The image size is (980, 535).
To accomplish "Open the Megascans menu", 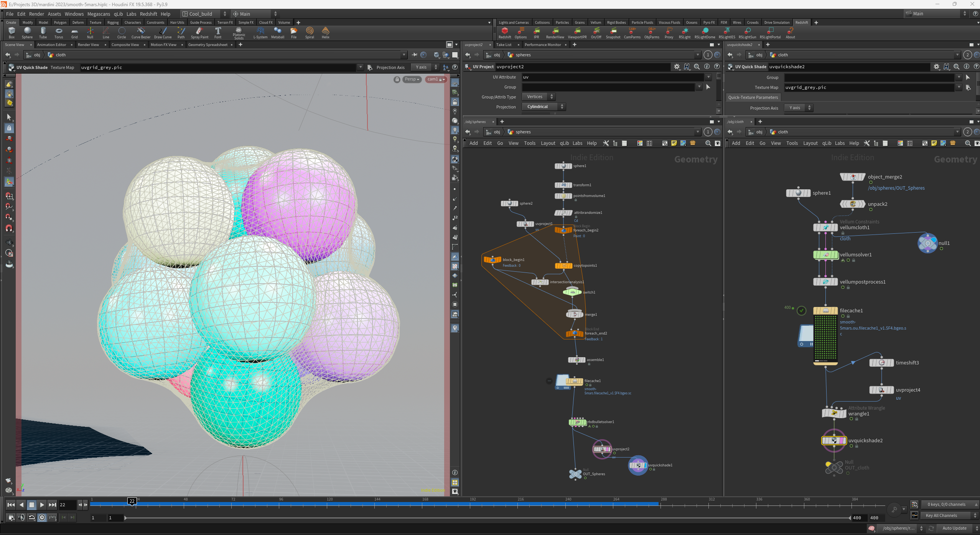I will coord(99,14).
